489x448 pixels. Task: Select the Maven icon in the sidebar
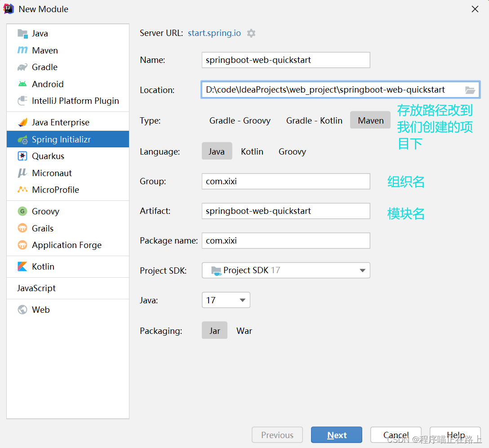coord(22,50)
